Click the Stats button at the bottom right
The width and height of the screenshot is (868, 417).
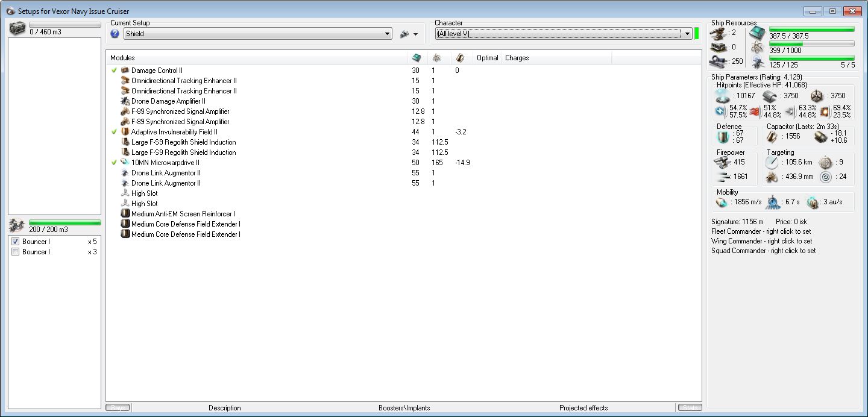690,408
